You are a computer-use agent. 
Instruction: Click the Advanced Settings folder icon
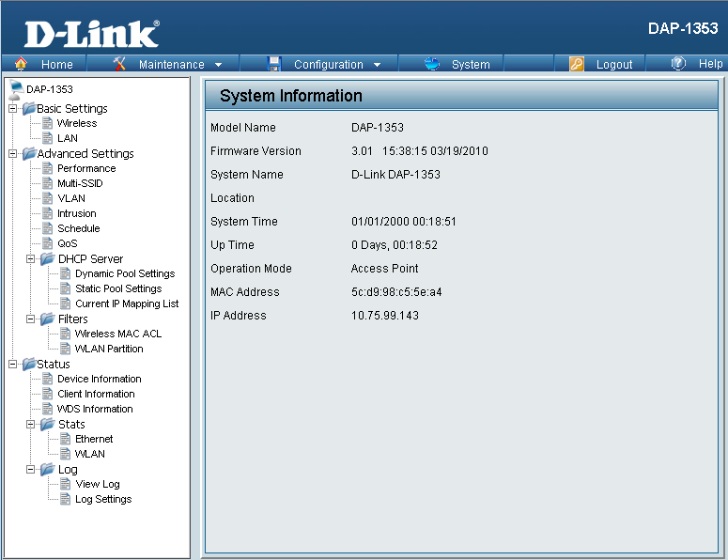tap(29, 153)
